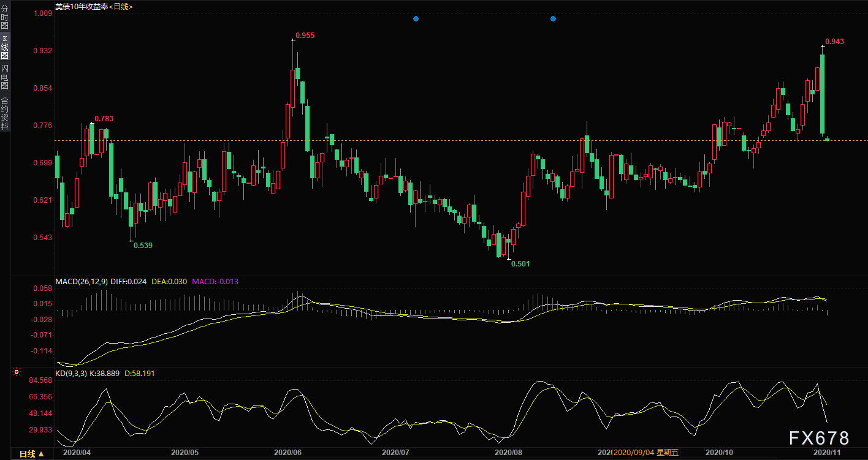Click the 0.854 value on the price axis
This screenshot has width=868, height=460.
[42, 88]
